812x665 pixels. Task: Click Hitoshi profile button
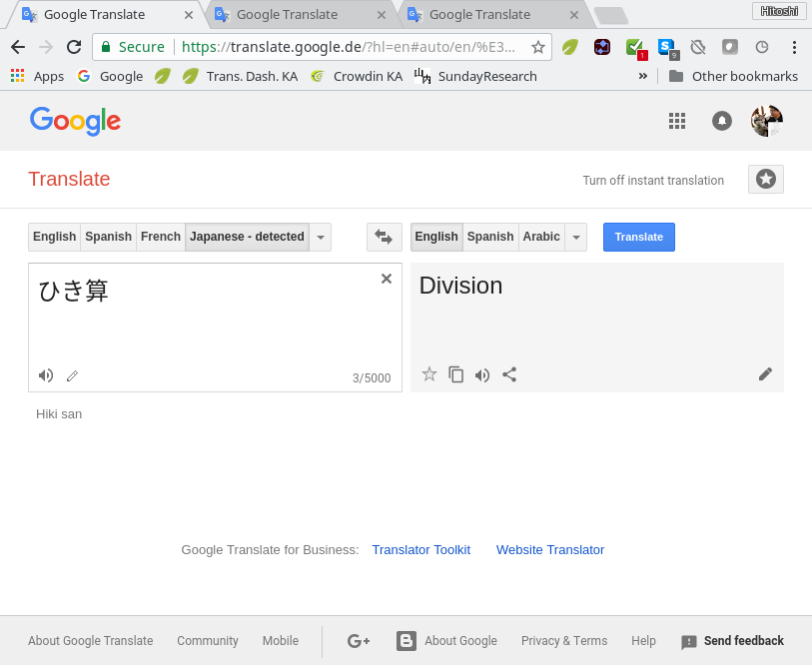click(x=779, y=11)
